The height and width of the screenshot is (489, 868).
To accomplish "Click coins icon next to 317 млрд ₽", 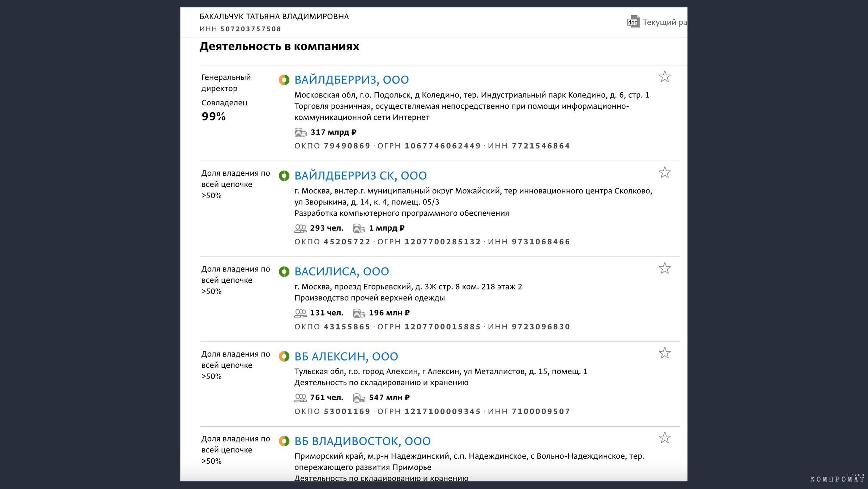I will click(x=301, y=132).
